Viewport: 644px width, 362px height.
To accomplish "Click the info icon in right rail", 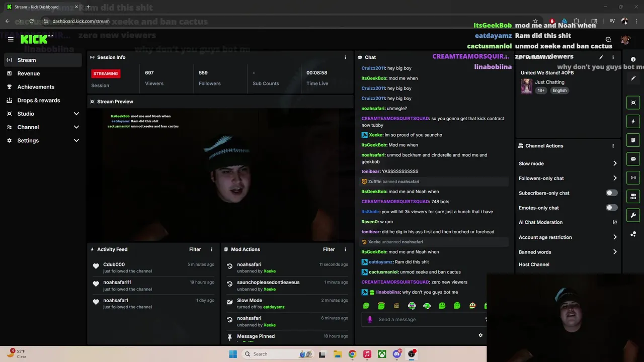I will pos(633,59).
